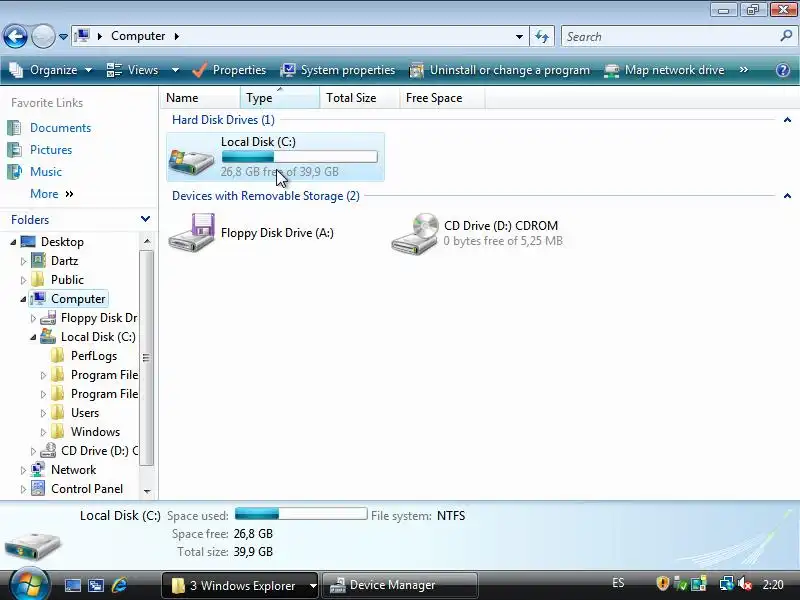Open the Documents favorite link
800x600 pixels.
[x=60, y=128]
